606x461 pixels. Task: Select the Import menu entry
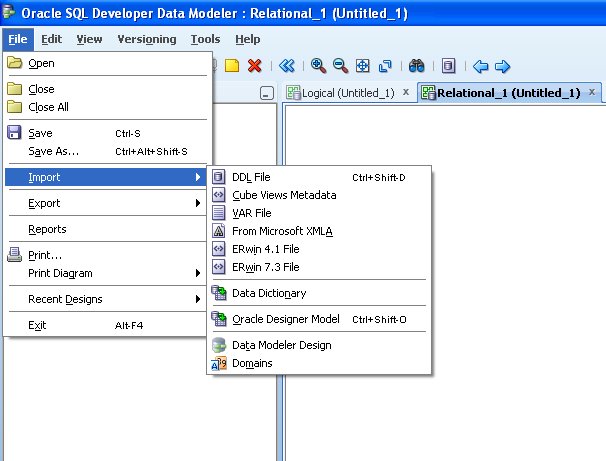pyautogui.click(x=107, y=177)
